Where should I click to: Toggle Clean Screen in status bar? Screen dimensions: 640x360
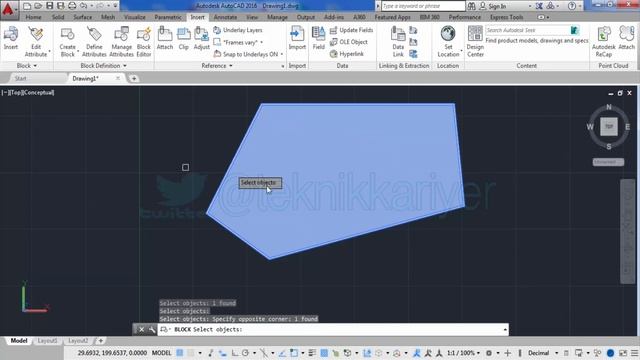[x=623, y=353]
